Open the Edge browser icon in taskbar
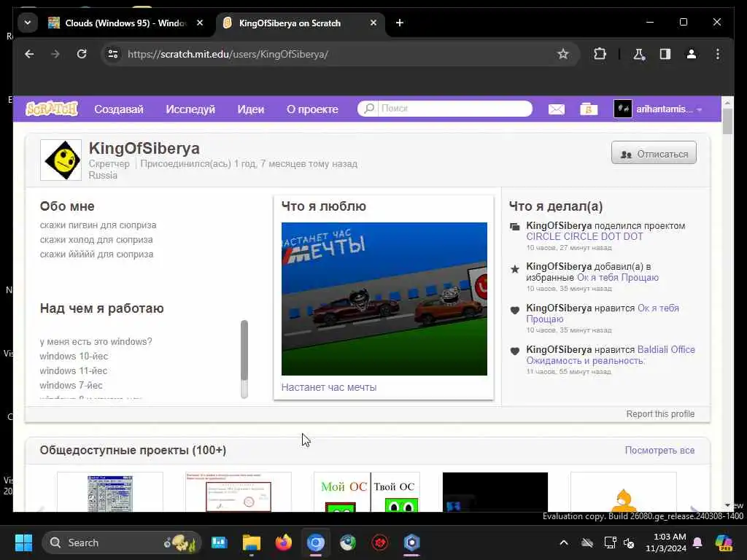This screenshot has height=560, width=747. 348,542
